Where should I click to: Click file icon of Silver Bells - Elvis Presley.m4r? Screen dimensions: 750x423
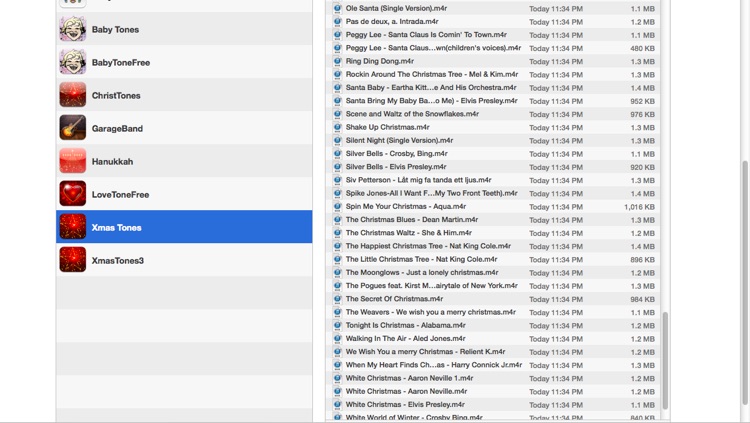337,167
